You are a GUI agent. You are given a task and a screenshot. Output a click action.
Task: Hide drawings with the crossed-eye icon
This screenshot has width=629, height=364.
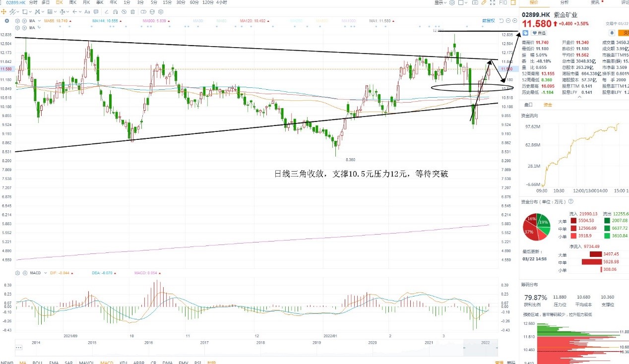tap(124, 12)
